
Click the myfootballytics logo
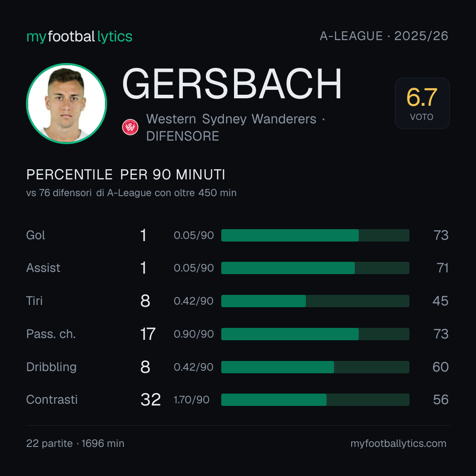79,37
